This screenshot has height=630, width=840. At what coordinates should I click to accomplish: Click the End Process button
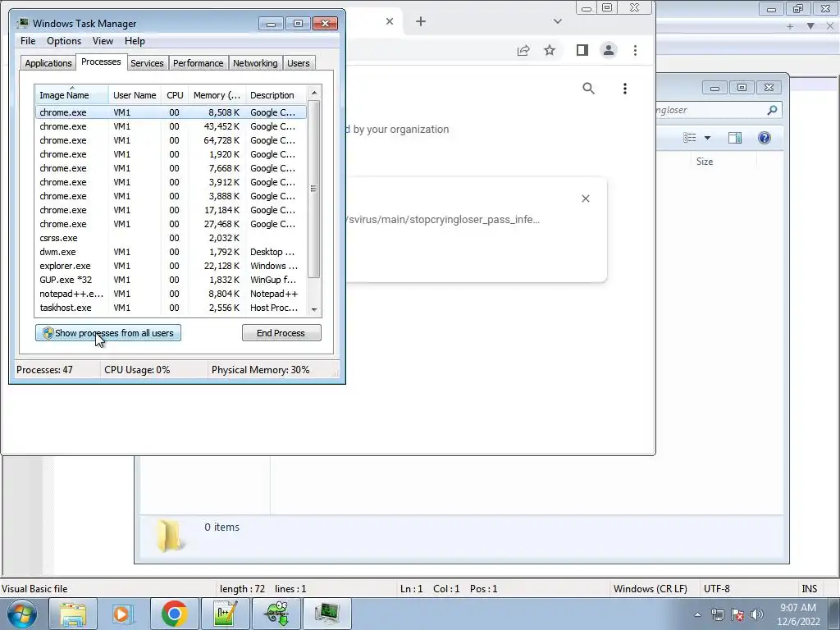pyautogui.click(x=281, y=333)
